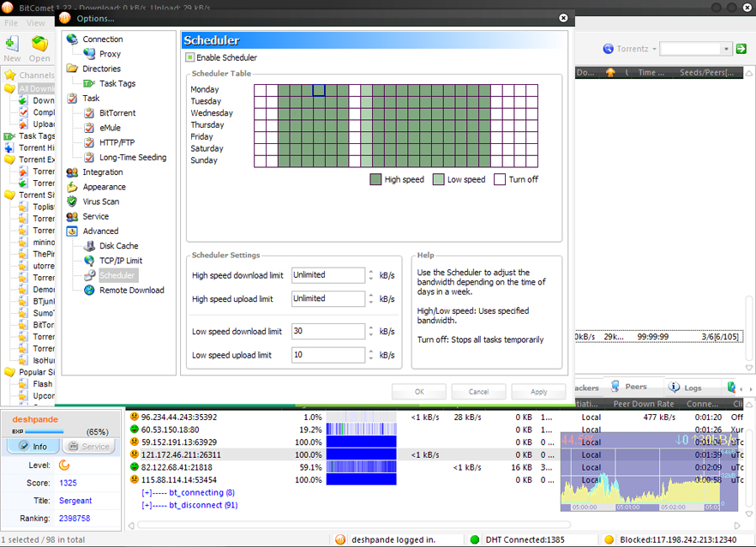Open Connection settings icon in Options tree
The height and width of the screenshot is (547, 756).
72,39
